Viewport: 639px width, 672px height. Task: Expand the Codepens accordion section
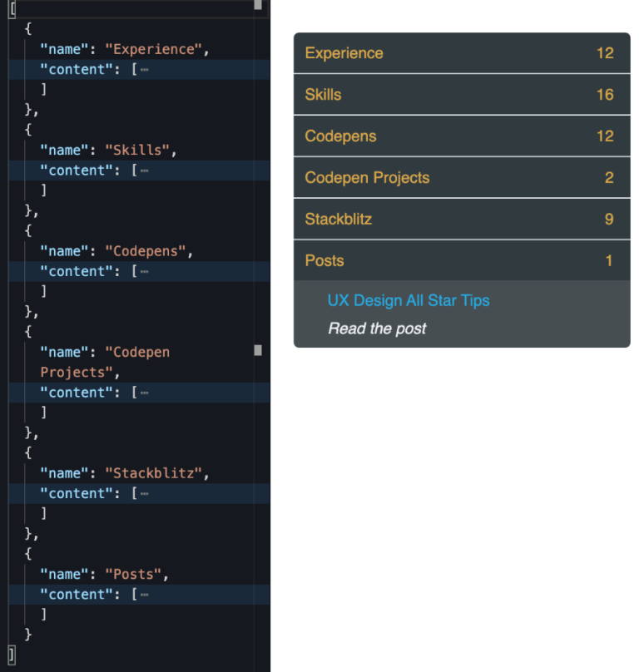click(x=462, y=136)
